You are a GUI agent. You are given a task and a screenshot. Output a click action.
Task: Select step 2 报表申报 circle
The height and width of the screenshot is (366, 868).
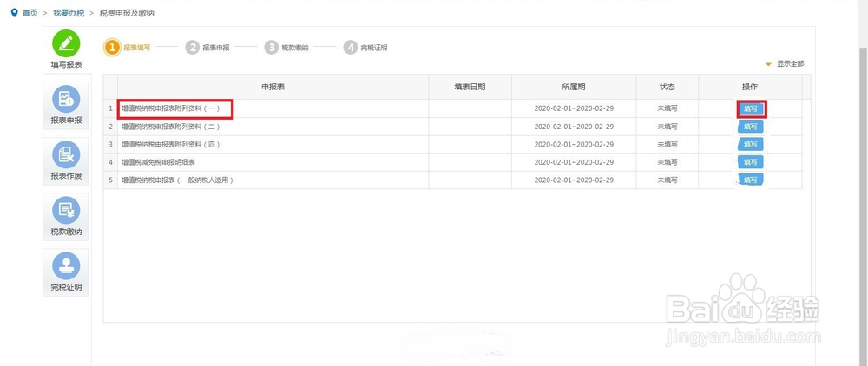point(192,48)
